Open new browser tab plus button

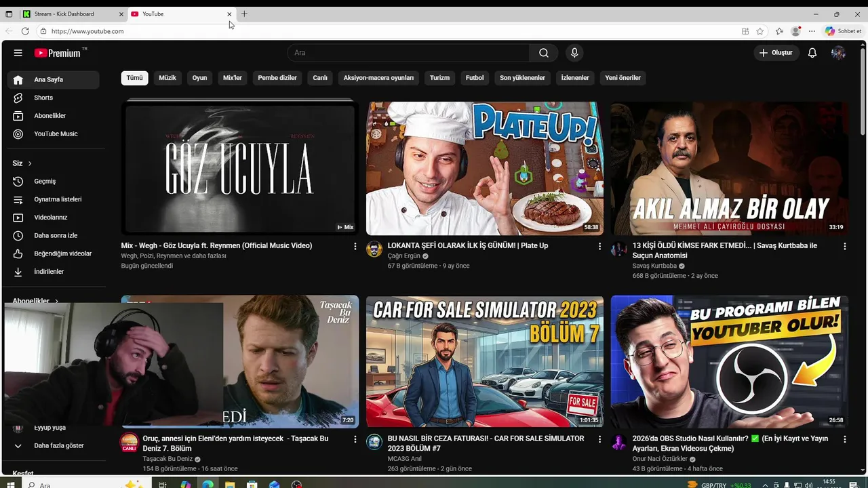click(x=244, y=14)
